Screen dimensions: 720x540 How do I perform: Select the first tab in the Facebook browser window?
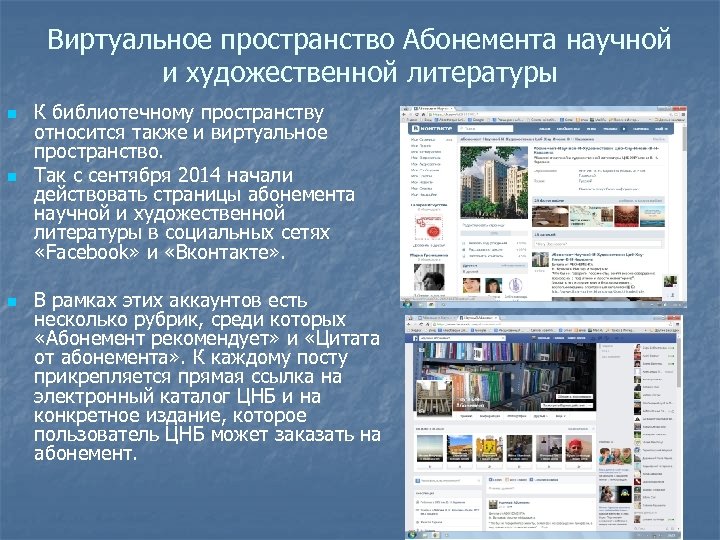pyautogui.click(x=438, y=318)
